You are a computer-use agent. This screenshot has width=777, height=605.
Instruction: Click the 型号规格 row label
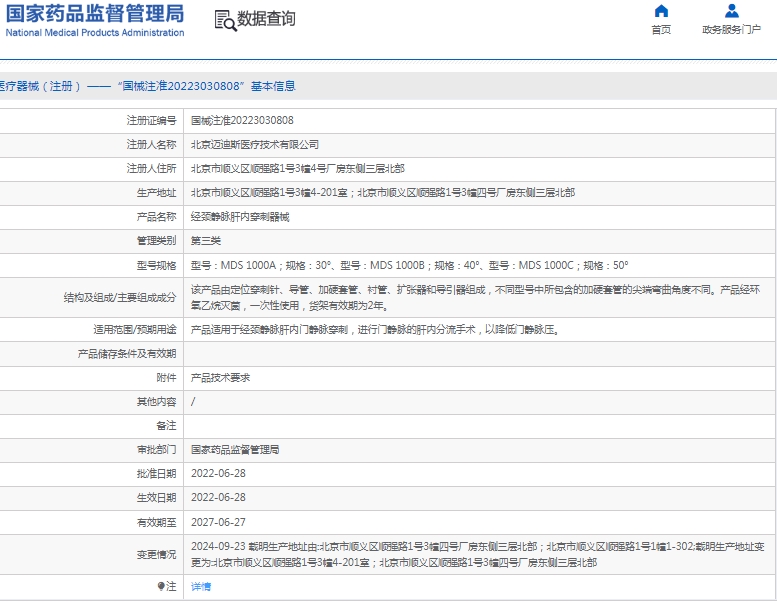pos(156,266)
